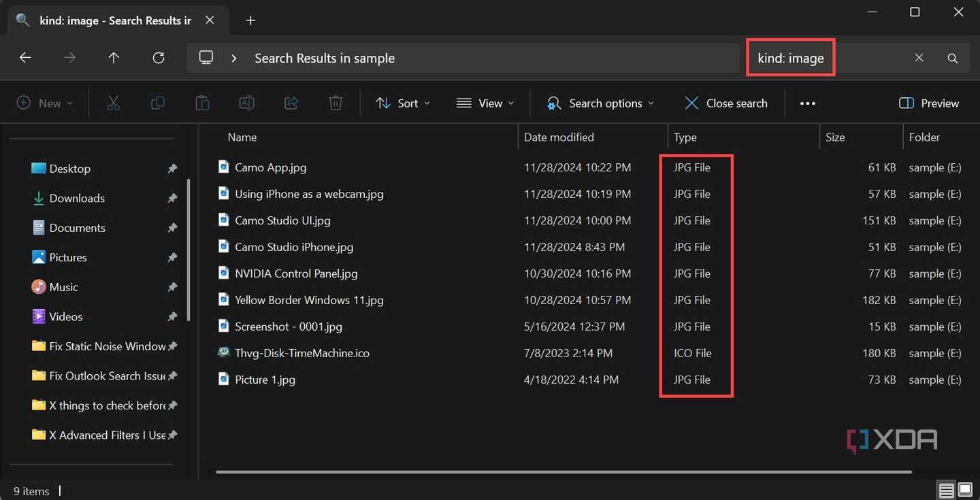
Task: Sort by Date modified column header
Action: [559, 137]
